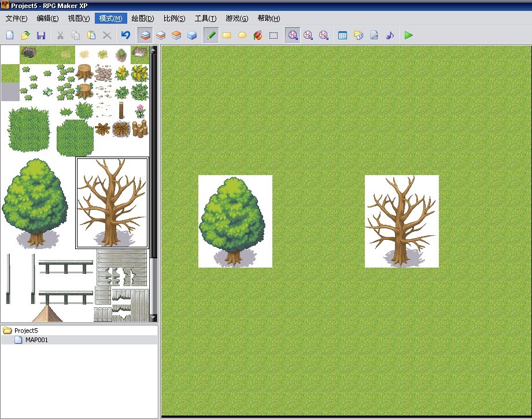
Task: Open the 视图(V) menu
Action: tap(79, 18)
